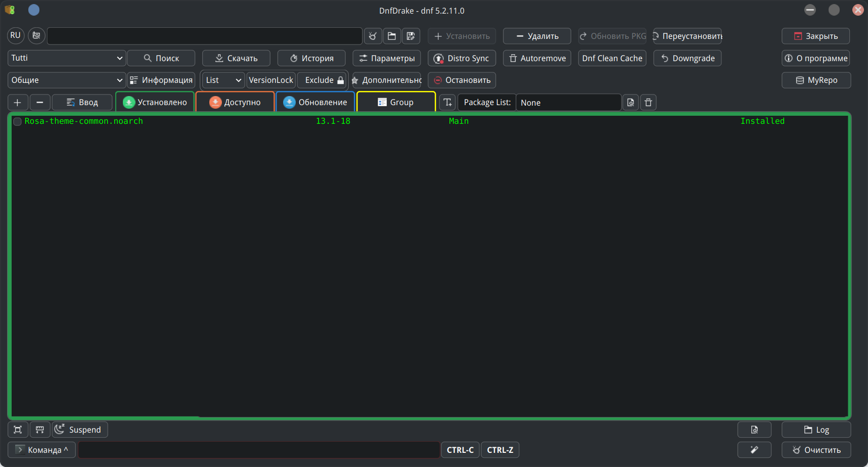Expand the Общие dropdown

pyautogui.click(x=67, y=80)
